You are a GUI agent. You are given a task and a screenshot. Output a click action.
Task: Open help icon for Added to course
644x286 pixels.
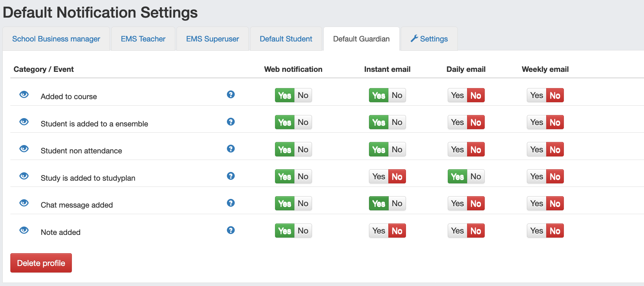(x=231, y=94)
